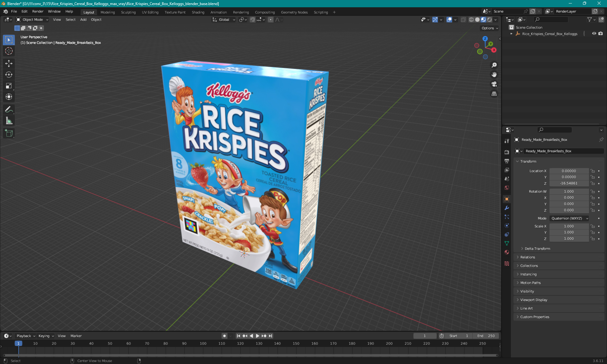
Task: Open the Object Mode dropdown
Action: tap(32, 20)
